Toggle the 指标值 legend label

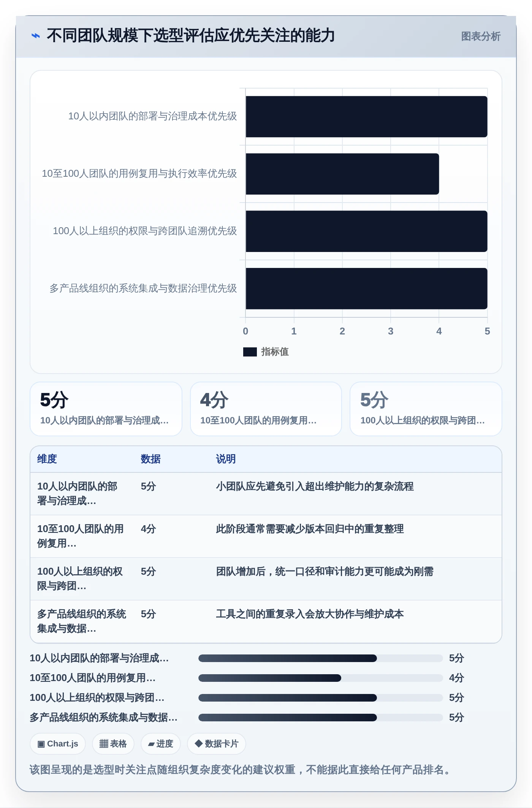click(x=275, y=352)
